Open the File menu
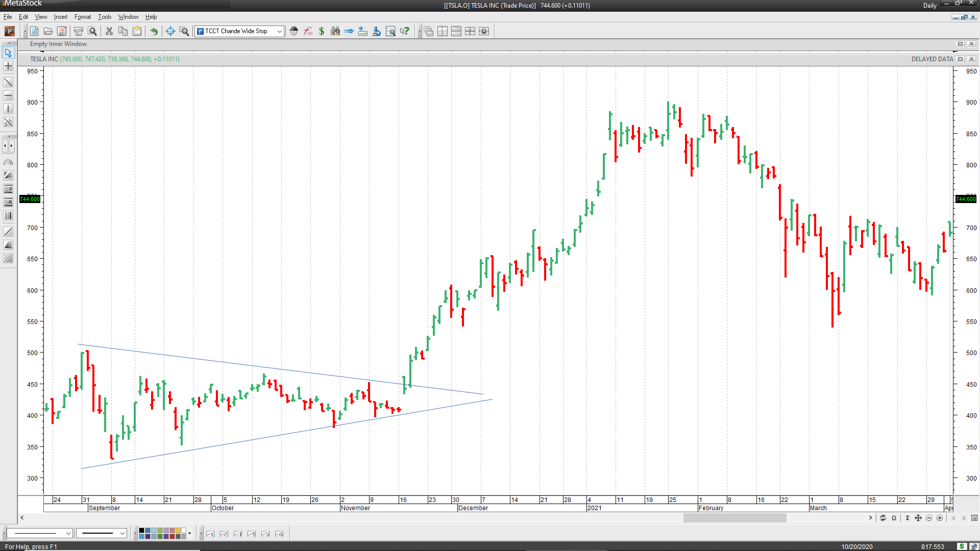 point(8,17)
